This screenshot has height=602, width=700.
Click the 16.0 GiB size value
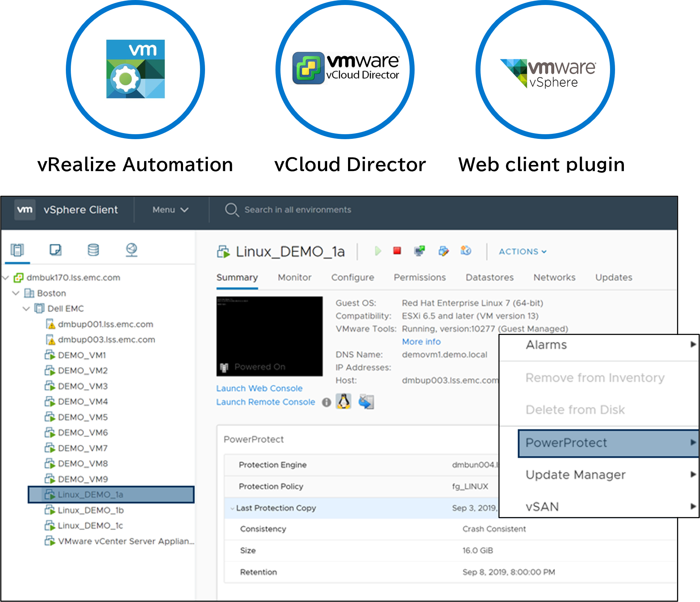tap(478, 551)
